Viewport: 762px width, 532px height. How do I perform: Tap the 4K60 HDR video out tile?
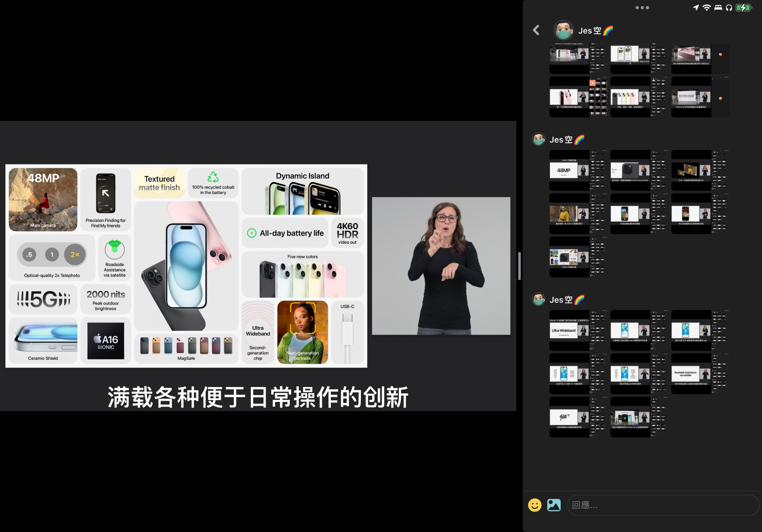coord(348,233)
